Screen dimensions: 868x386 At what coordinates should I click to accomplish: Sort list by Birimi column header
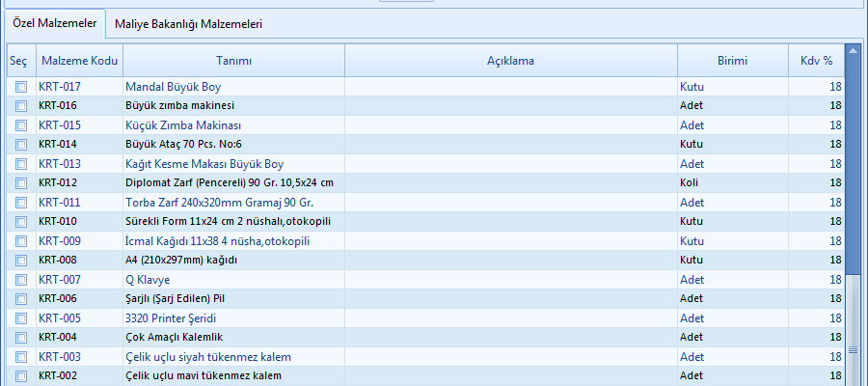pyautogui.click(x=732, y=61)
